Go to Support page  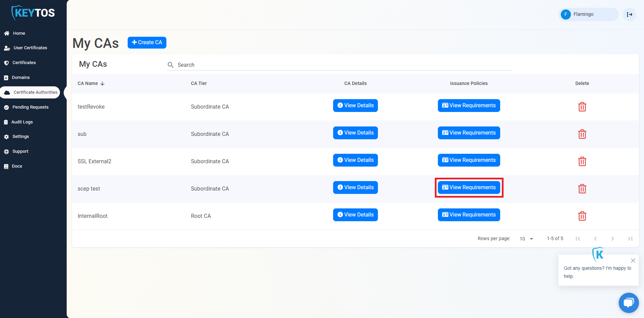pos(16,151)
